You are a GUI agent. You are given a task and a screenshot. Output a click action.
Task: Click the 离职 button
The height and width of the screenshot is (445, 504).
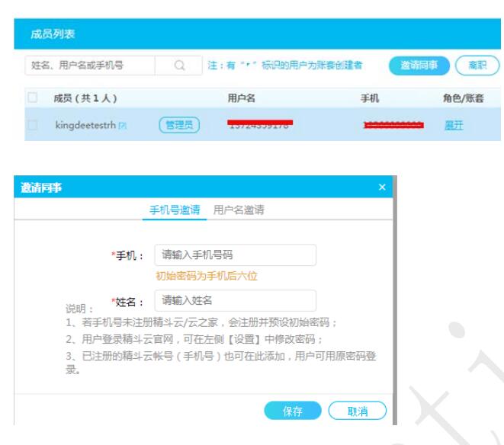click(x=477, y=66)
